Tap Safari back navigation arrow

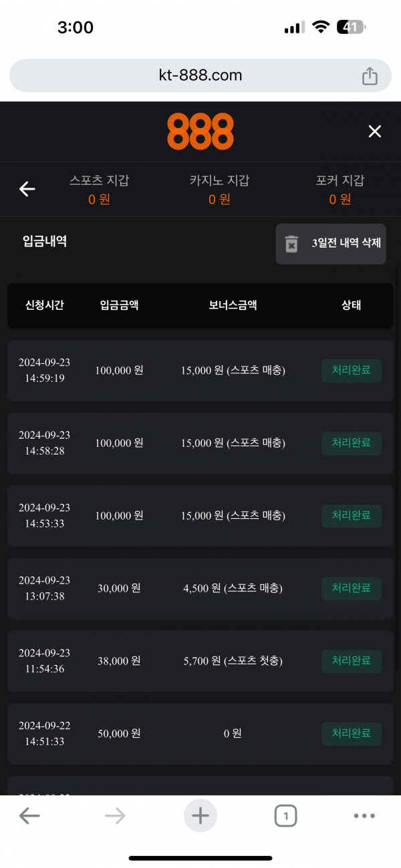click(29, 815)
